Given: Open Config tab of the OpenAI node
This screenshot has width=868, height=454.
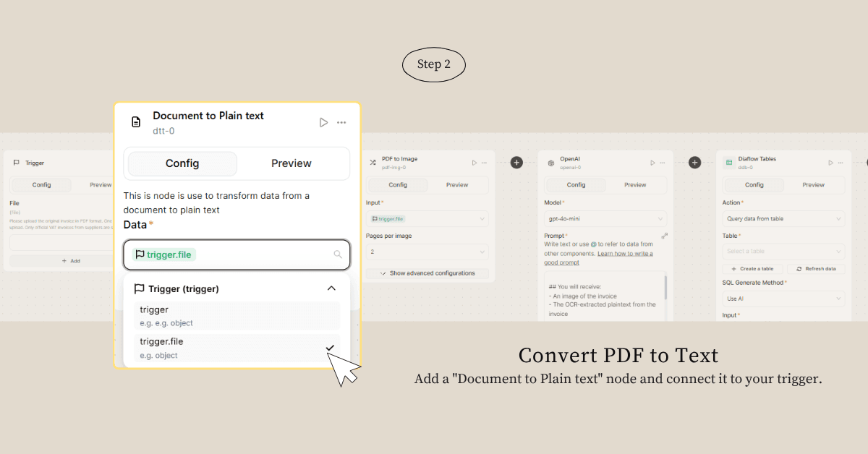Looking at the screenshot, I should point(576,185).
